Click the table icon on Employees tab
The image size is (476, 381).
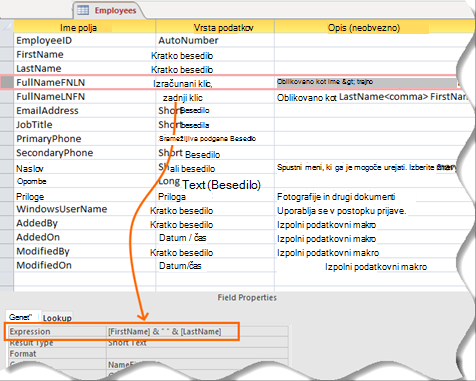point(83,10)
